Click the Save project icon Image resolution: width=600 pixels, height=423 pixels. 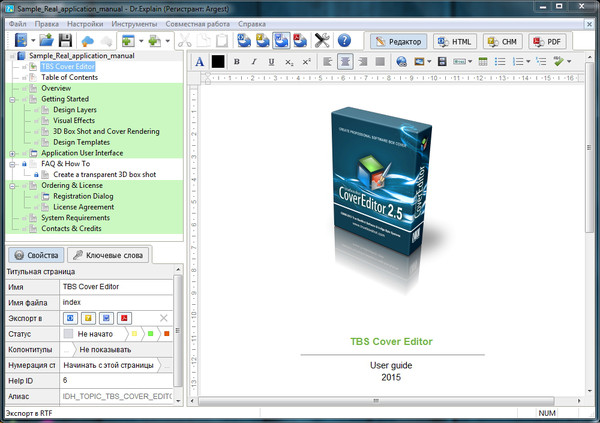62,41
